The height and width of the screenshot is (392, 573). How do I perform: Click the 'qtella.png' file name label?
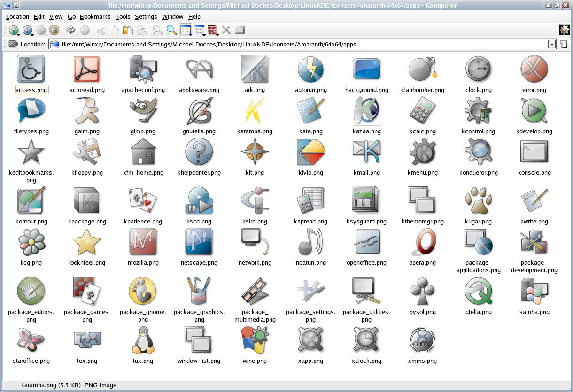[479, 312]
